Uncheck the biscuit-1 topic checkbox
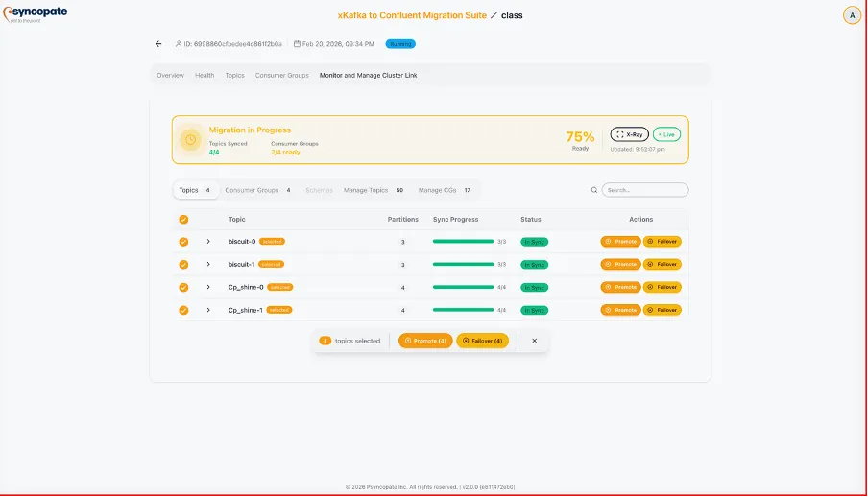Screen dimensions: 868x497 pyautogui.click(x=183, y=265)
